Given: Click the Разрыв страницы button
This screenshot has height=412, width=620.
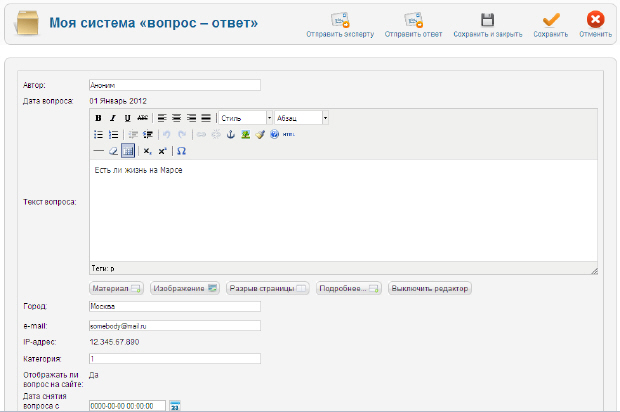Looking at the screenshot, I should click(x=266, y=288).
